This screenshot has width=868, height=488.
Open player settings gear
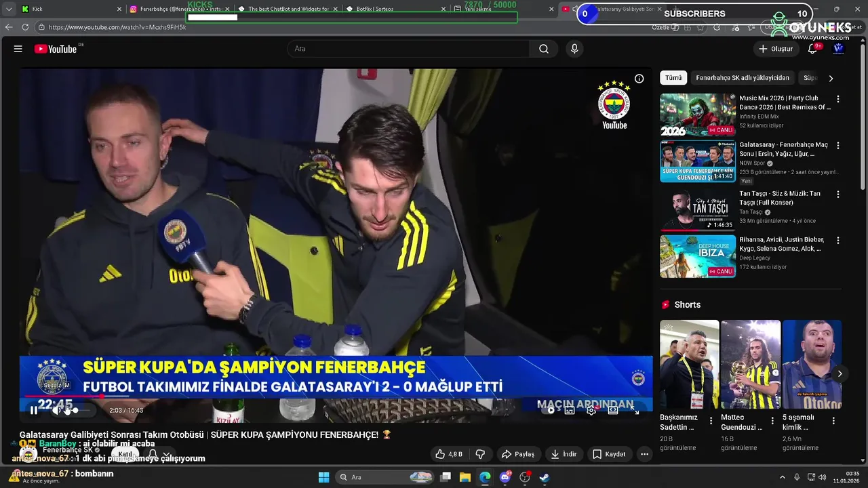tap(591, 410)
